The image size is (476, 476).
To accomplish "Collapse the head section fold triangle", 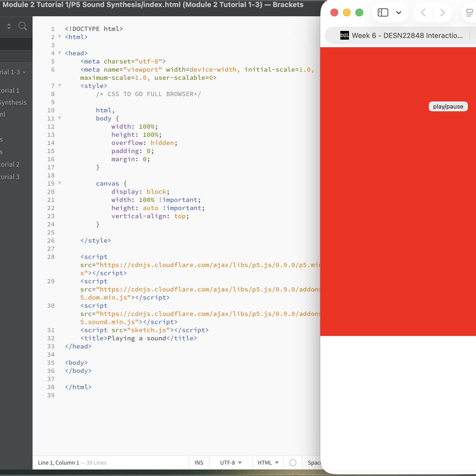I will [60, 53].
